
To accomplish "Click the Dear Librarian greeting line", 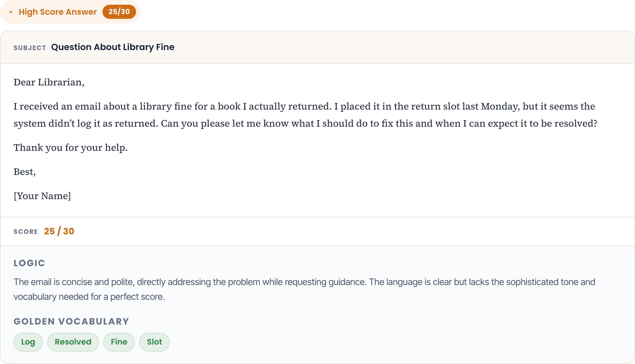I will point(49,82).
